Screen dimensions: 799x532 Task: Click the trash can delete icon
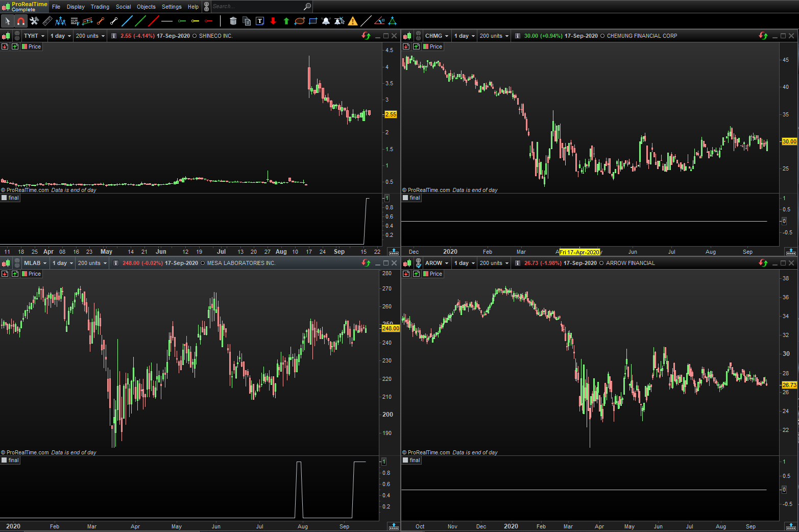[233, 21]
